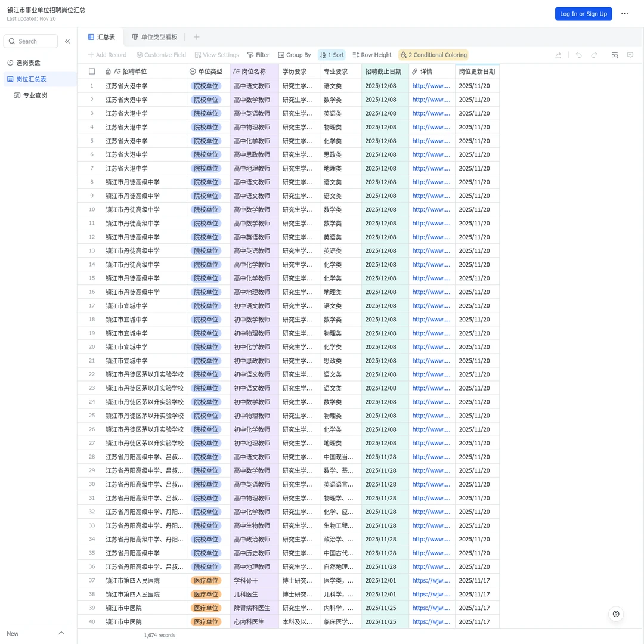
Task: Open the detail link in row 28
Action: [x=431, y=457]
